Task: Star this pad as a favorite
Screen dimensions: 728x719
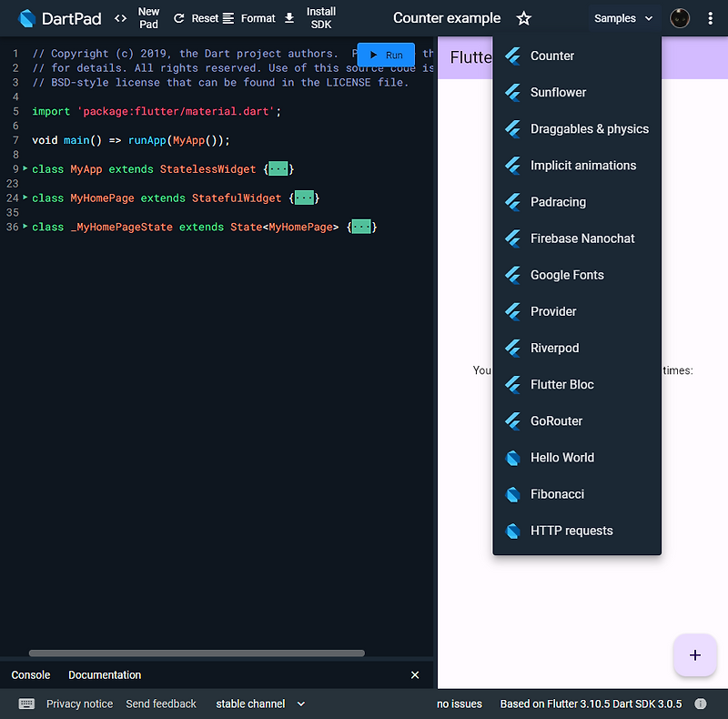Action: pyautogui.click(x=523, y=17)
